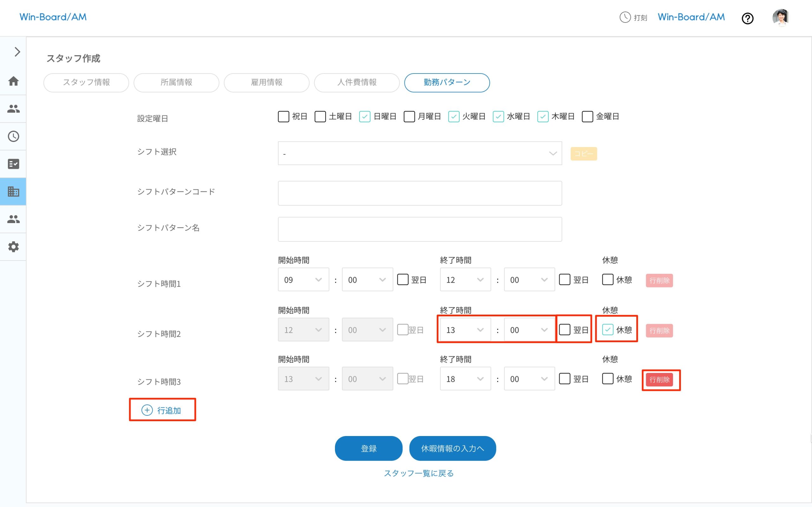Image resolution: width=812 pixels, height=507 pixels.
Task: Click the シフトパターンコード input field
Action: tap(419, 193)
